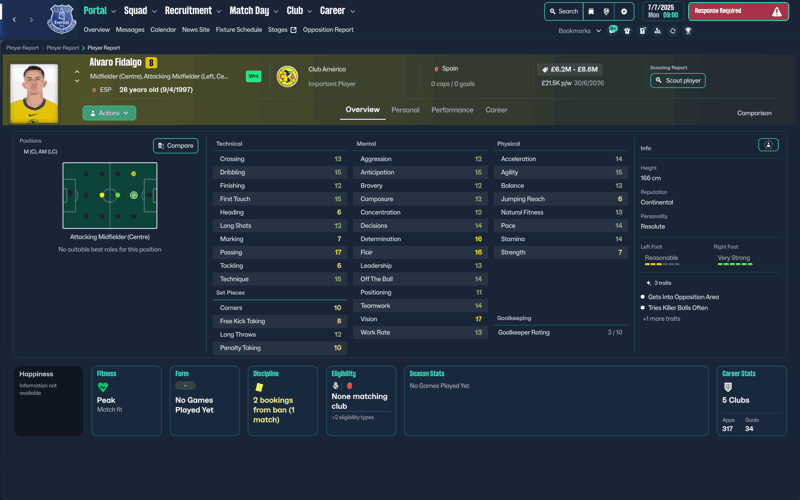Click the Compare button
The image size is (800, 500).
(x=176, y=145)
